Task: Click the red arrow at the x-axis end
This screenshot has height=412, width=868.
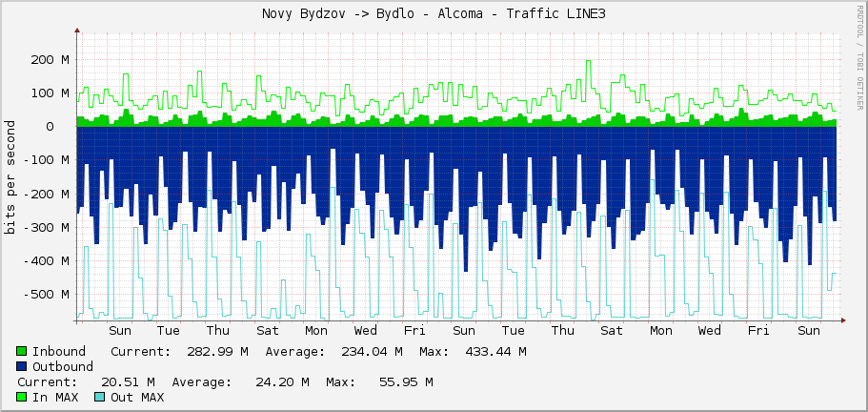Action: tap(843, 320)
